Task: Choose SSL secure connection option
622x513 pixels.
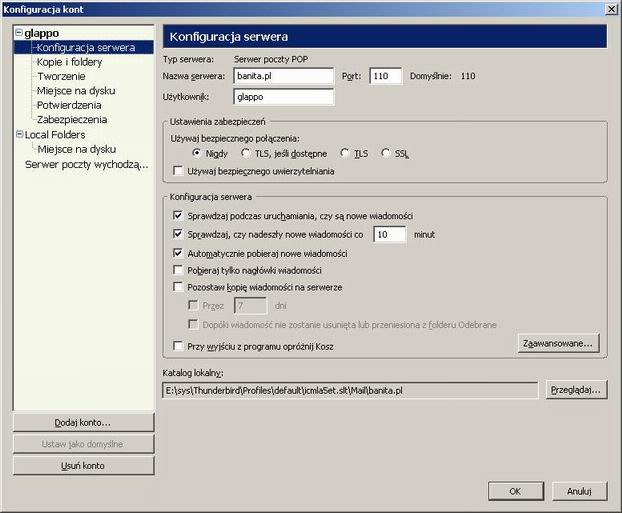Action: tap(387, 153)
